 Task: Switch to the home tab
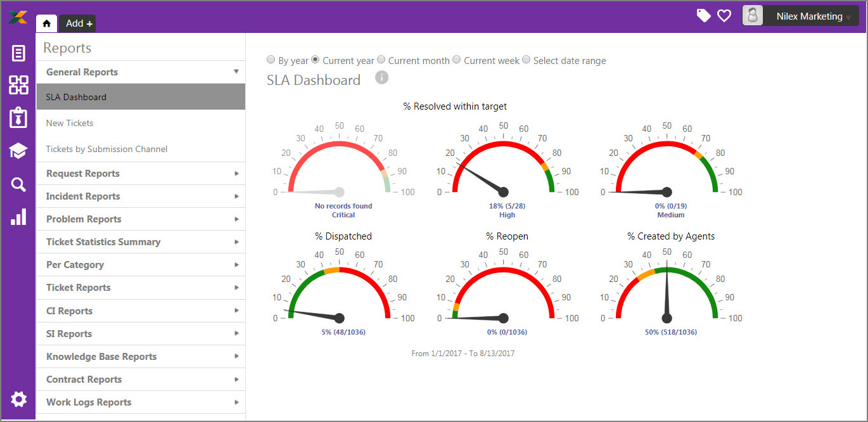(47, 23)
